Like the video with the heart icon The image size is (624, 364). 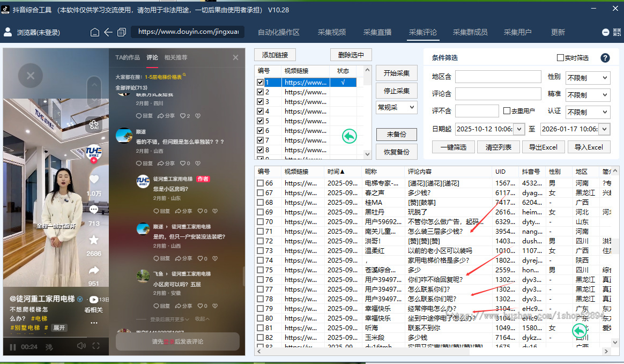tap(94, 180)
